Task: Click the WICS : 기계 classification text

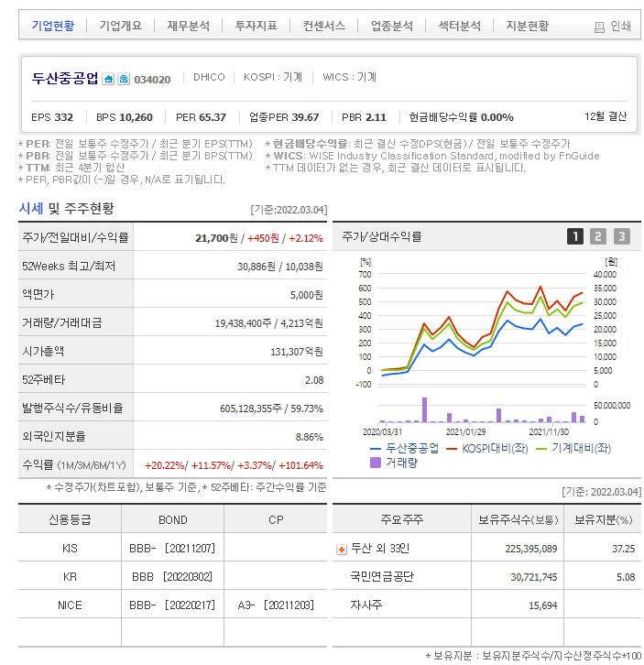Action: [349, 77]
